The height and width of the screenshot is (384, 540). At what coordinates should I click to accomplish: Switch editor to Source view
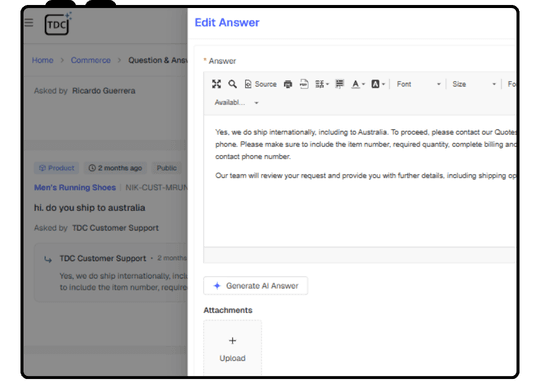point(260,84)
